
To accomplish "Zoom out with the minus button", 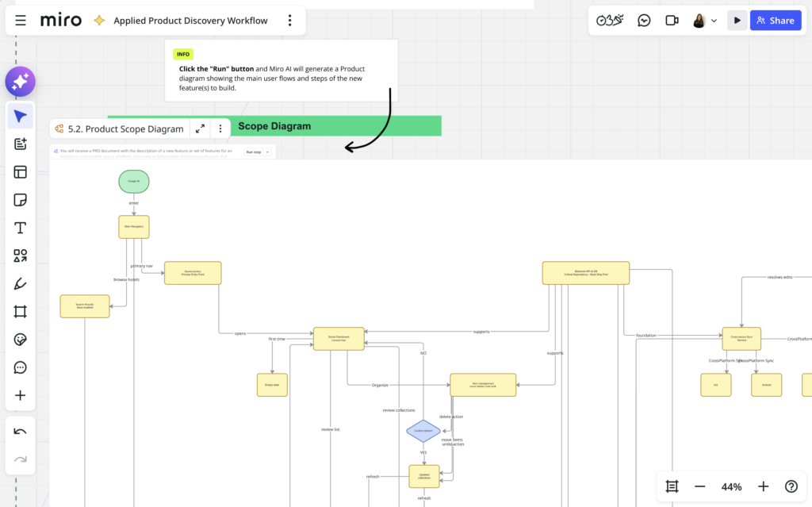I will (x=699, y=486).
